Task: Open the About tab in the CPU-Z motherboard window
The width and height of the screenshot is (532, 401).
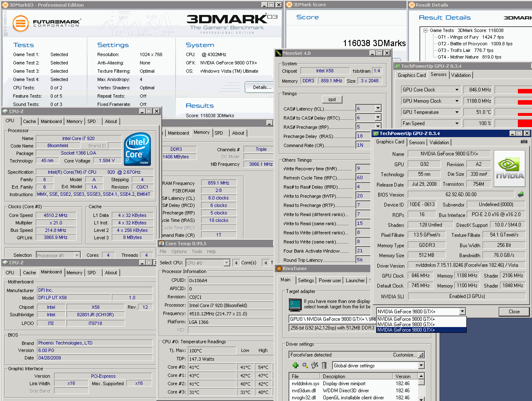Action: coord(111,273)
